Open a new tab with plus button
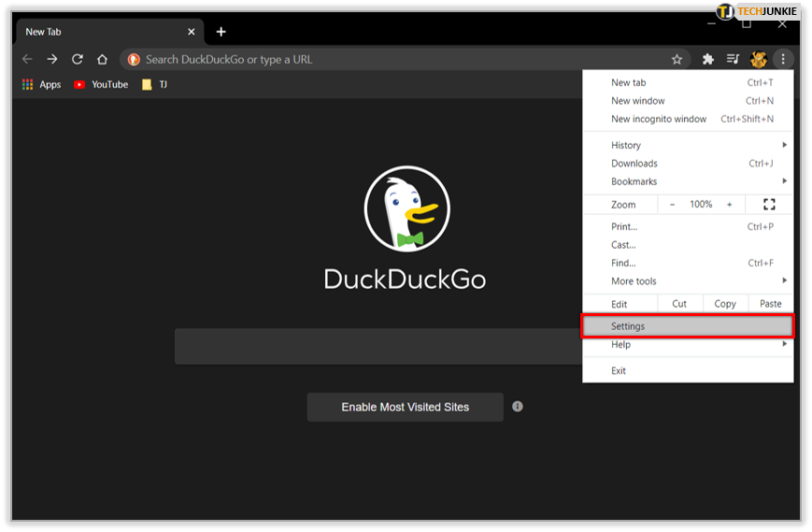Image resolution: width=812 pixels, height=532 pixels. click(221, 32)
